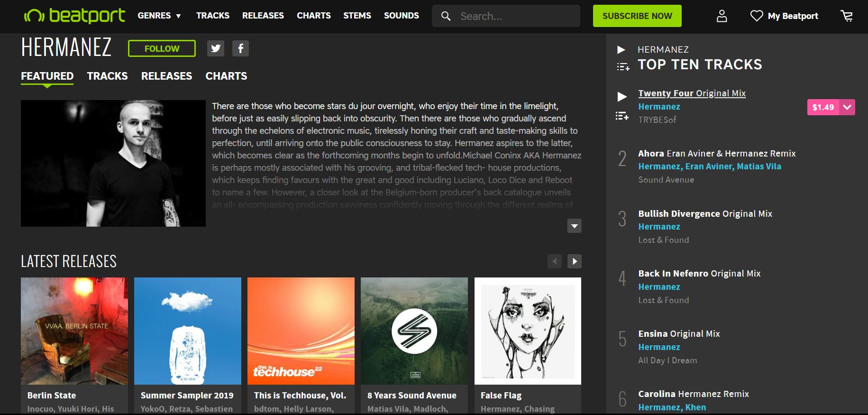Open This is Techhouse cover art
Screen dimensions: 868x415
301,331
